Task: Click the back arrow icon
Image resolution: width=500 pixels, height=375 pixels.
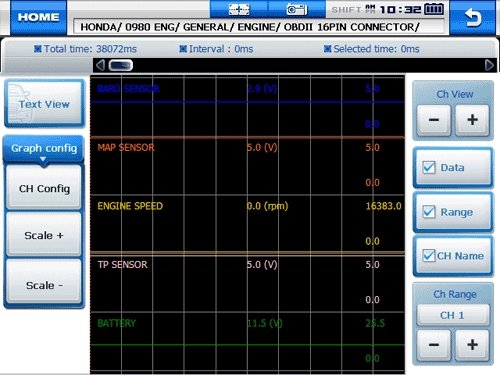Action: coord(472,17)
